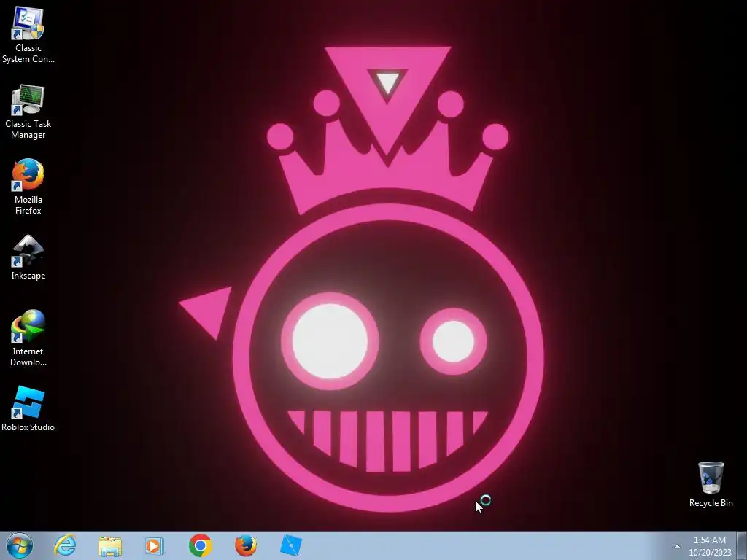Select the Roblox Studio desktop icon

tap(28, 408)
